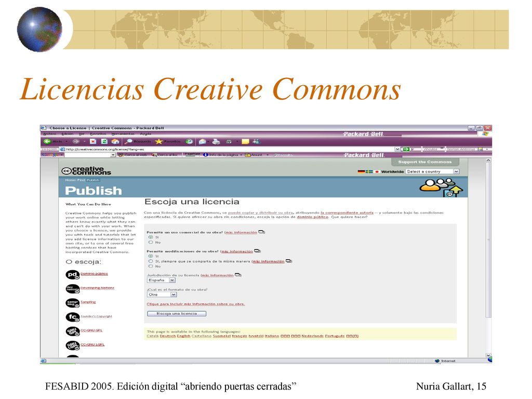532x399 pixels.
Task: Click info popup icon for 'Permitir modificaciones' question
Action: click(257, 251)
